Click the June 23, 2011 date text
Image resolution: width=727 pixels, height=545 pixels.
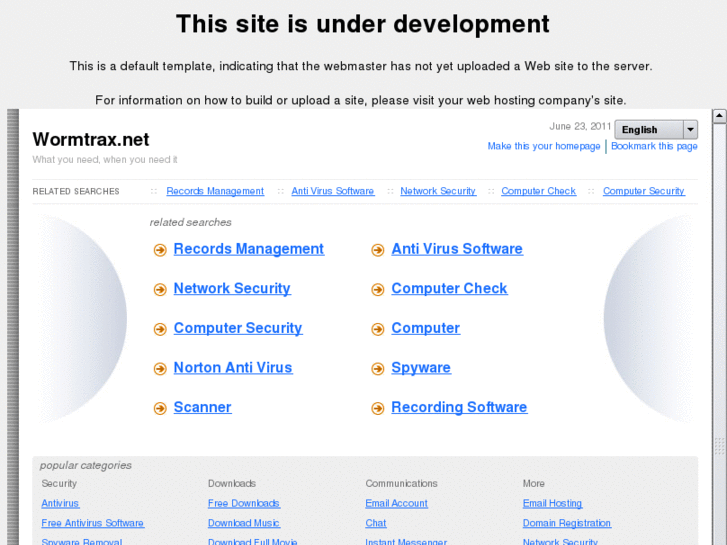point(580,126)
